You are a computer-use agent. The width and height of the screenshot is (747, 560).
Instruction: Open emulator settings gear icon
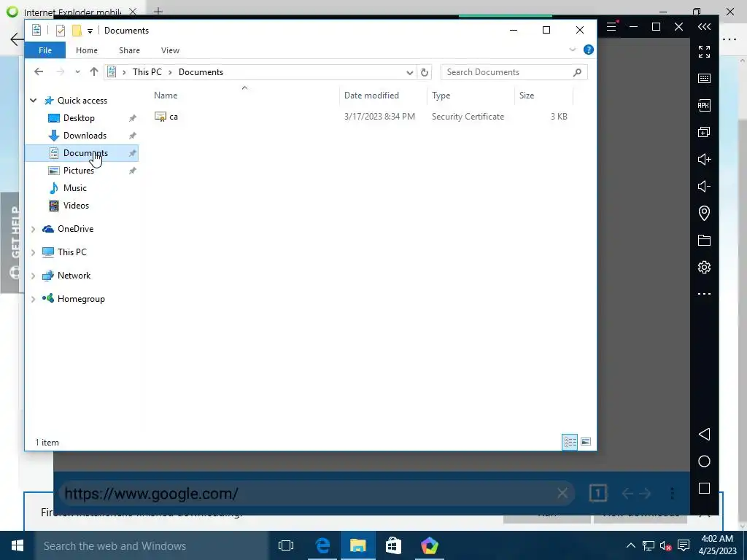coord(704,267)
